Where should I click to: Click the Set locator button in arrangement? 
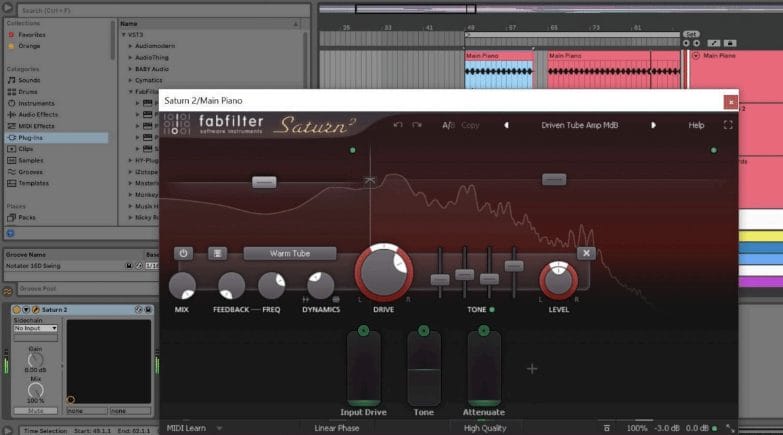(691, 34)
